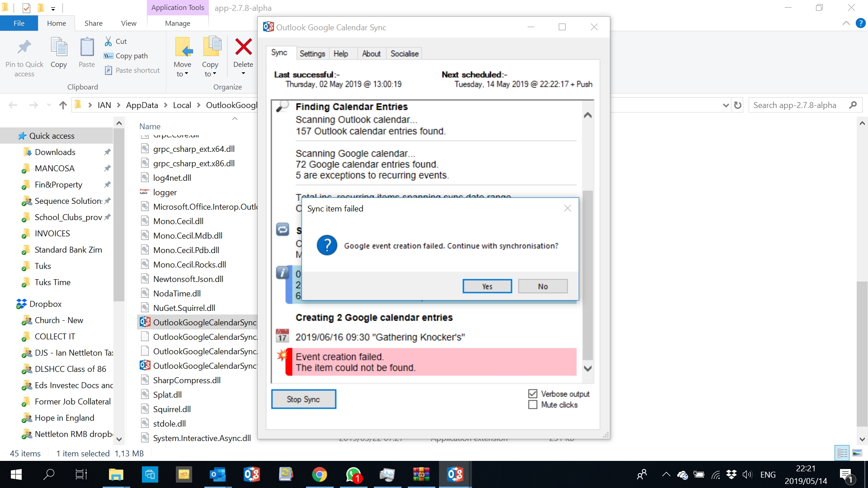Click the red Delete icon
This screenshot has height=488, width=868.
point(243,47)
